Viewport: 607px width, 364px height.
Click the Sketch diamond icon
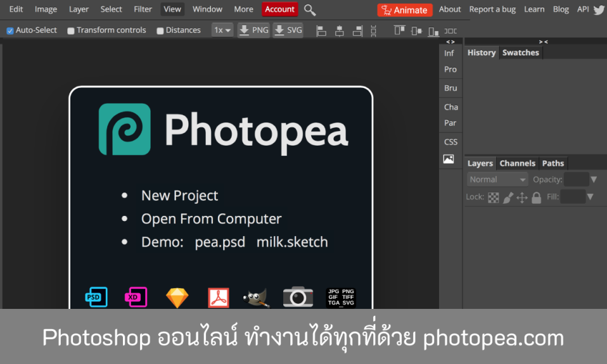177,298
